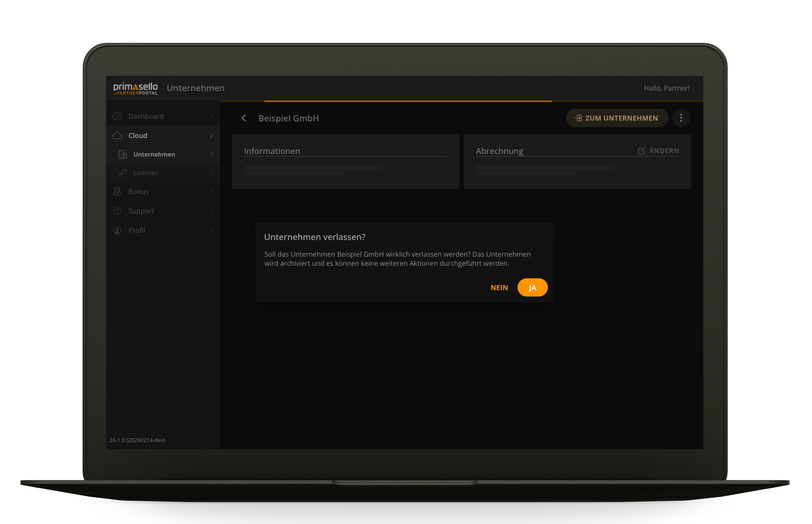Click the Profil user avatar icon

pyautogui.click(x=117, y=231)
